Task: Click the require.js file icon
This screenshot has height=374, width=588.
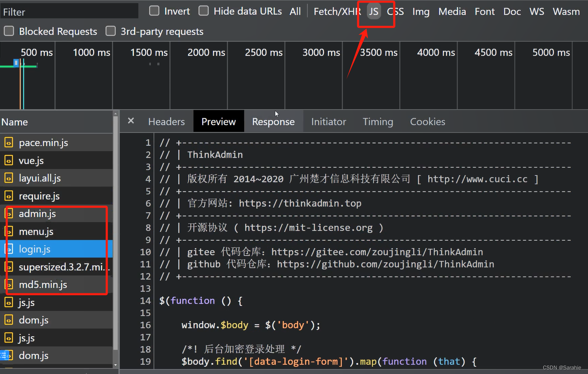Action: pos(8,196)
